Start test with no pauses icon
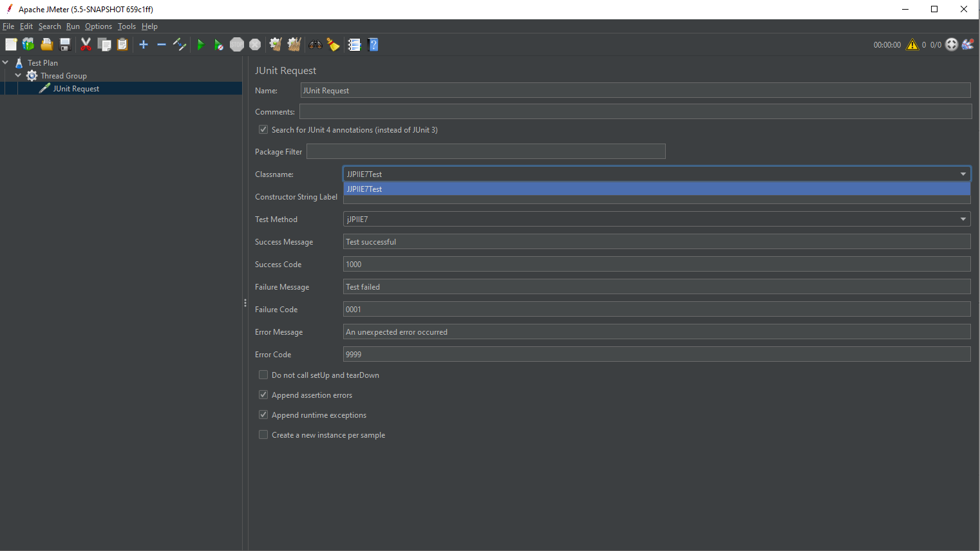The width and height of the screenshot is (980, 551). pyautogui.click(x=219, y=44)
